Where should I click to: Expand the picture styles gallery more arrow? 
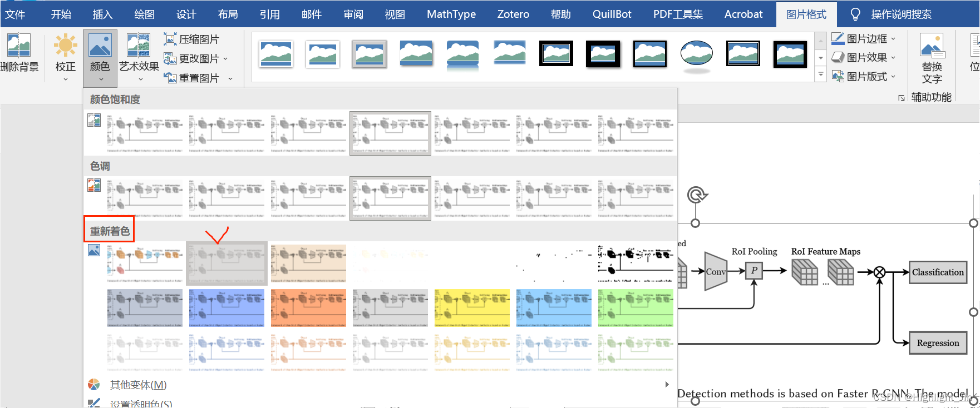(820, 74)
